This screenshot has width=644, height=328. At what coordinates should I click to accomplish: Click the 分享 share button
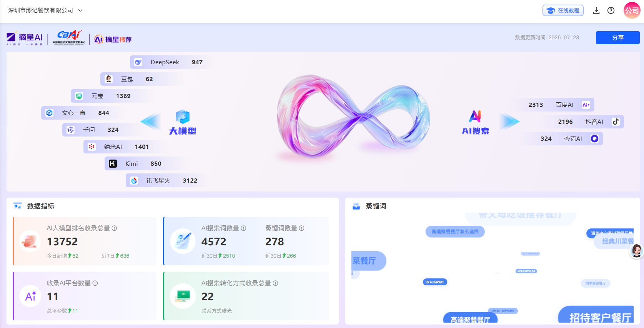[x=617, y=38]
